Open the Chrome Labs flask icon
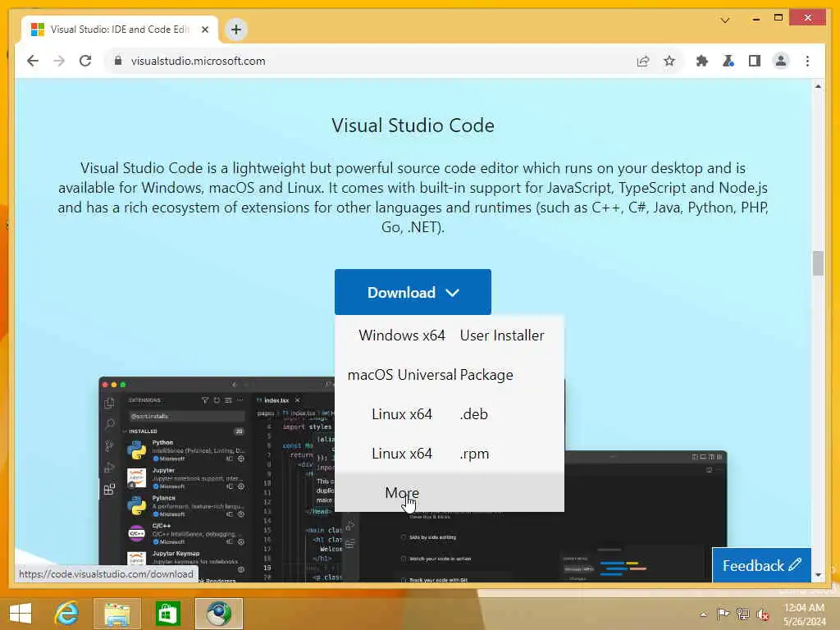The height and width of the screenshot is (630, 840). coord(728,61)
